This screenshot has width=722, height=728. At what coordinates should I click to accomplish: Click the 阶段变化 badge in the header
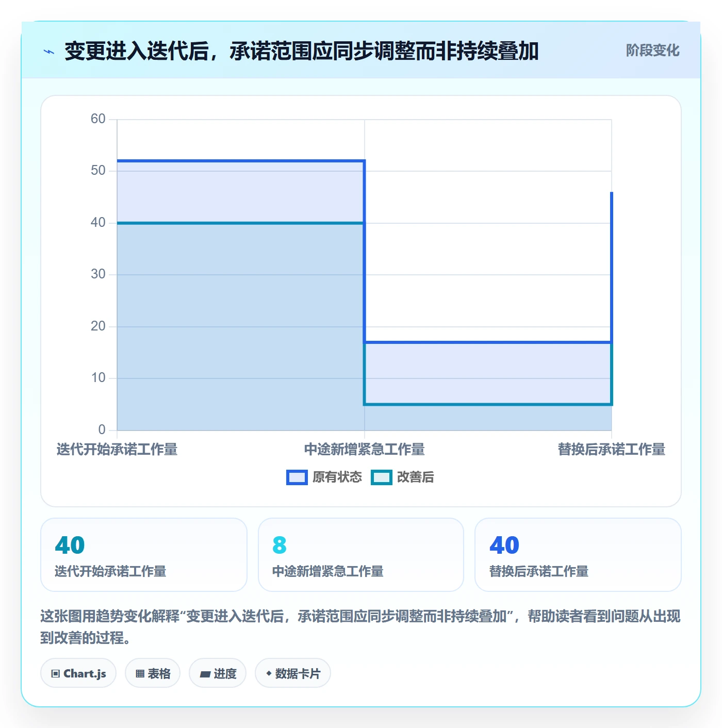click(652, 51)
